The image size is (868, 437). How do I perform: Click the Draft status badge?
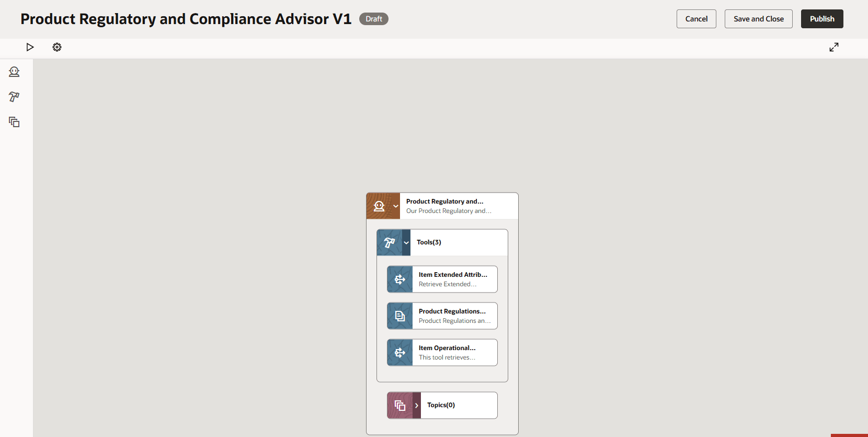374,19
